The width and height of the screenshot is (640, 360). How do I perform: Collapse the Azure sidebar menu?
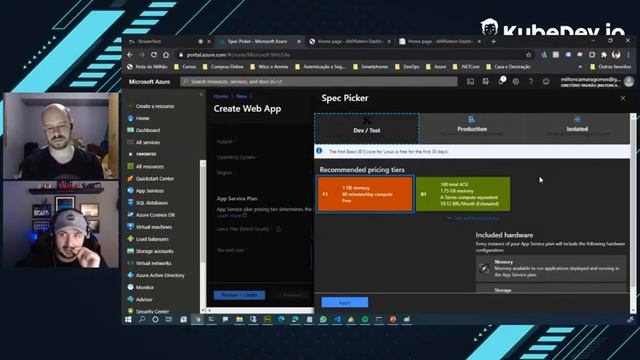pyautogui.click(x=201, y=95)
